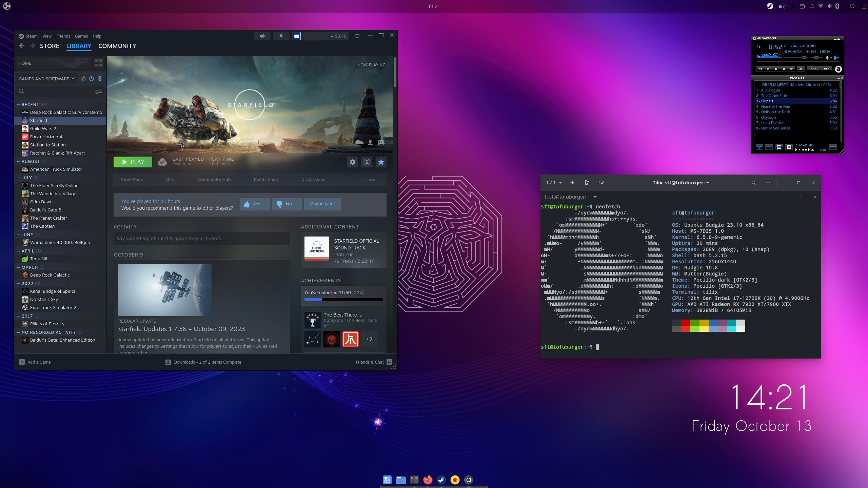Toggle Audacious repeat REP button

pos(827,69)
